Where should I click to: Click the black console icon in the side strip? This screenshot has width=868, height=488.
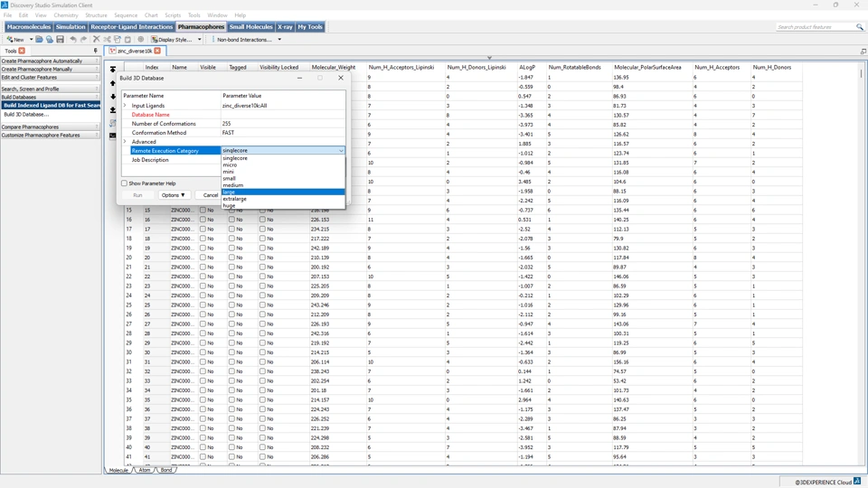(113, 135)
